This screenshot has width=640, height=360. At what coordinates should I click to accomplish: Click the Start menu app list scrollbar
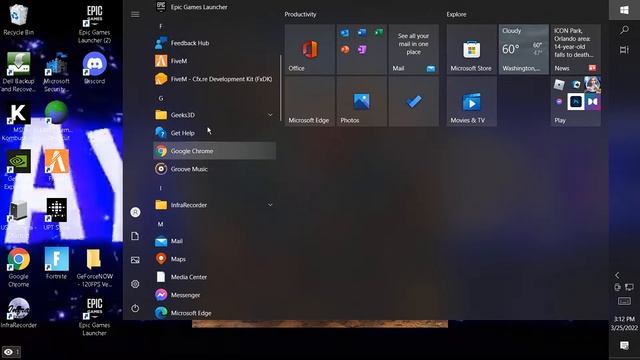[280, 88]
